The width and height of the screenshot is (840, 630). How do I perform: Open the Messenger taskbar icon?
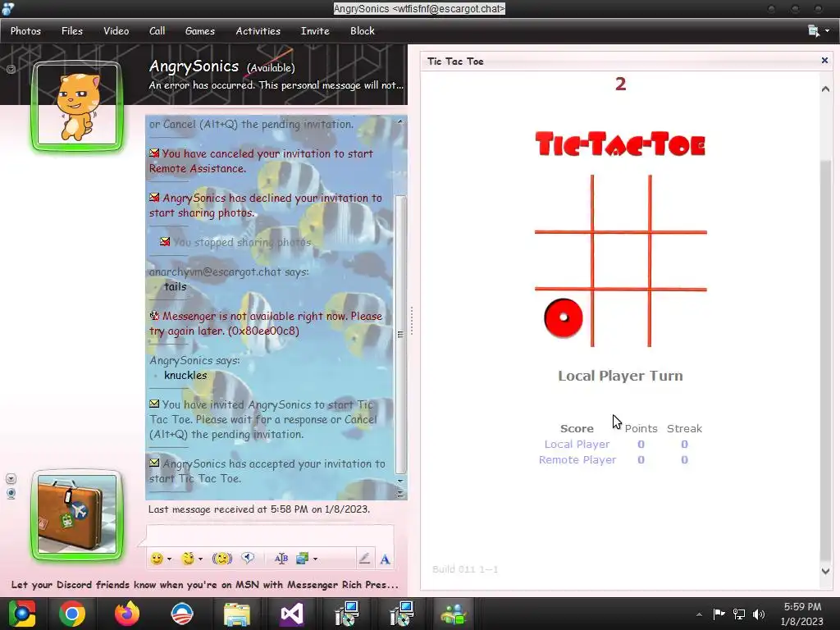[454, 614]
